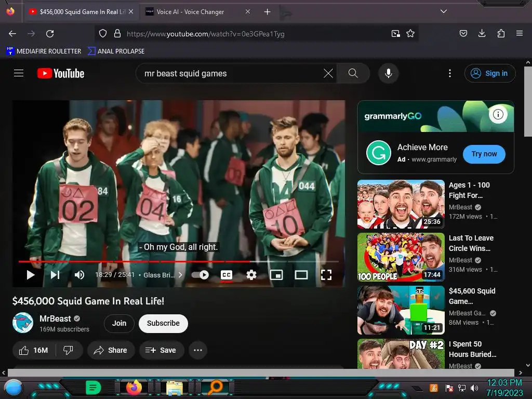Go back in browser history
Viewport: 532px width, 399px height.
coord(12,34)
